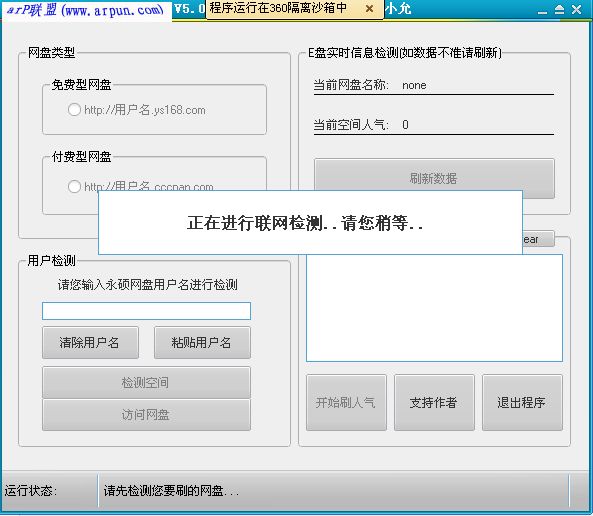This screenshot has height=516, width=593.
Task: Click the 网盘类型 group heading
Action: tap(51, 53)
